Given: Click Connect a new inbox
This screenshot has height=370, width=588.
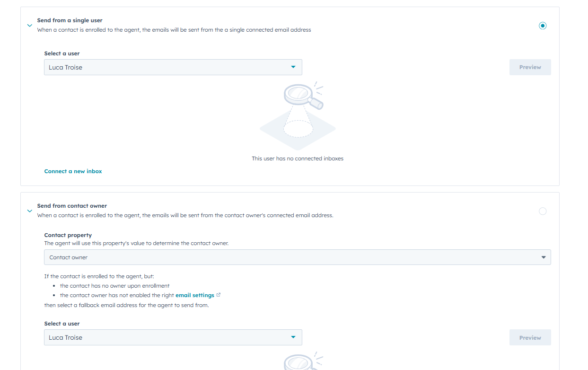Looking at the screenshot, I should pos(73,171).
